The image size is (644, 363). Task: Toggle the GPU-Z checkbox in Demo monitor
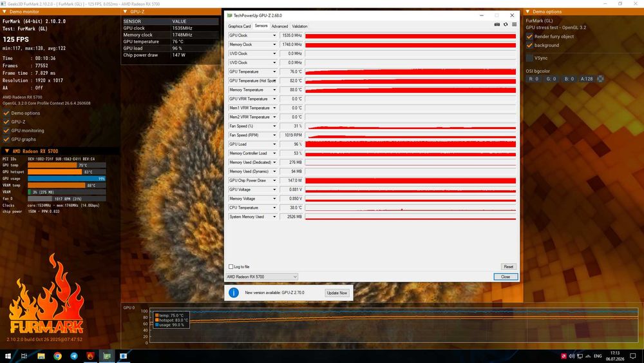6,122
